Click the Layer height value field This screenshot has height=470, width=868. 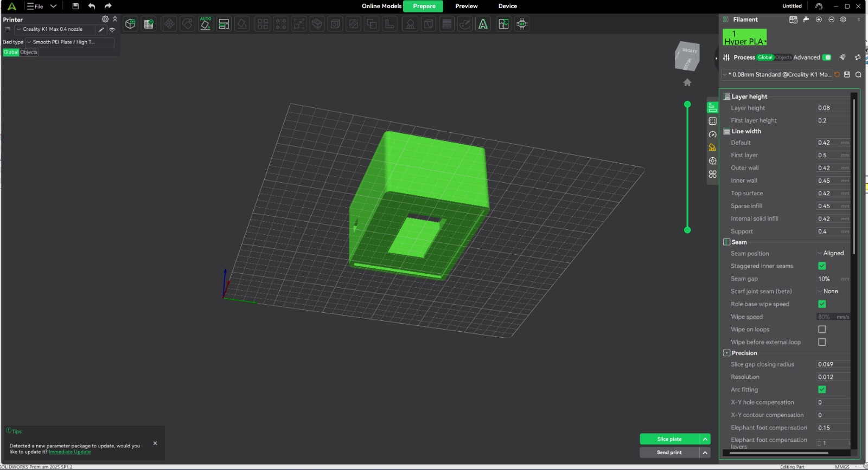[833, 108]
